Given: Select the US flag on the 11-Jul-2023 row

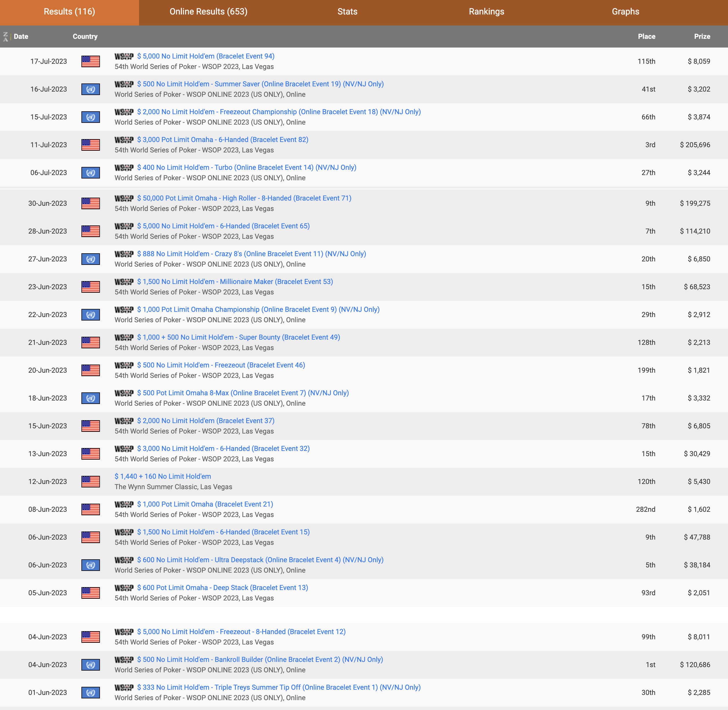Looking at the screenshot, I should pyautogui.click(x=91, y=145).
